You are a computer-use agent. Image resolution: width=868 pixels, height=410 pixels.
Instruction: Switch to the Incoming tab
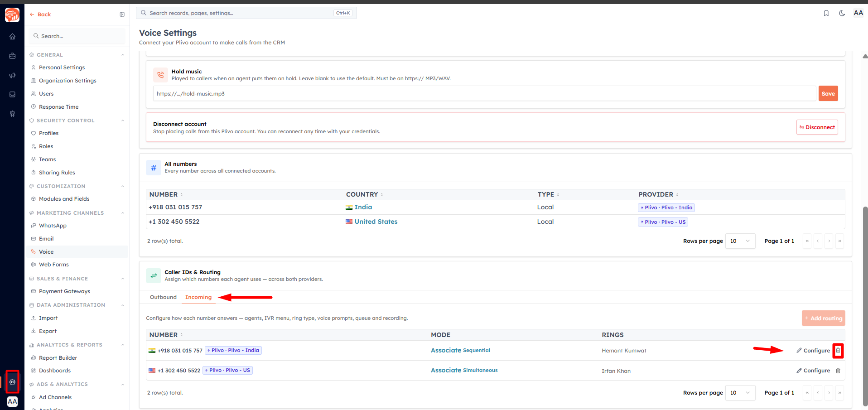pos(198,297)
